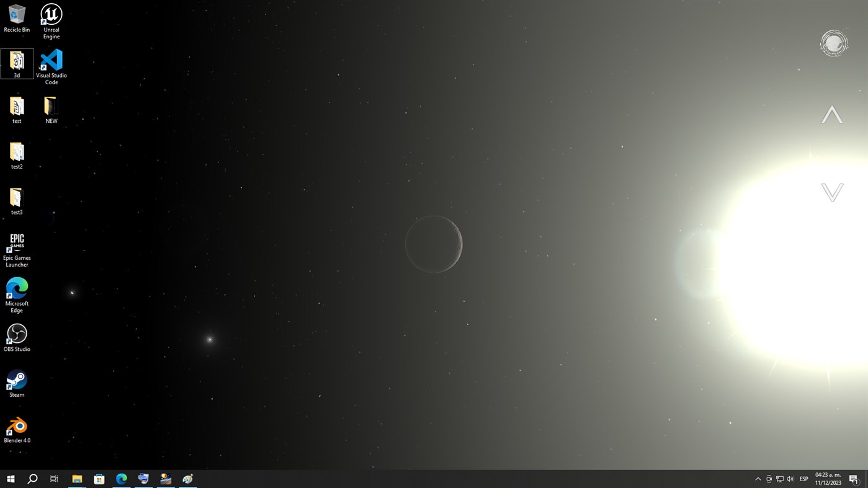Image resolution: width=868 pixels, height=488 pixels.
Task: Expand hidden system tray icons
Action: 758,478
